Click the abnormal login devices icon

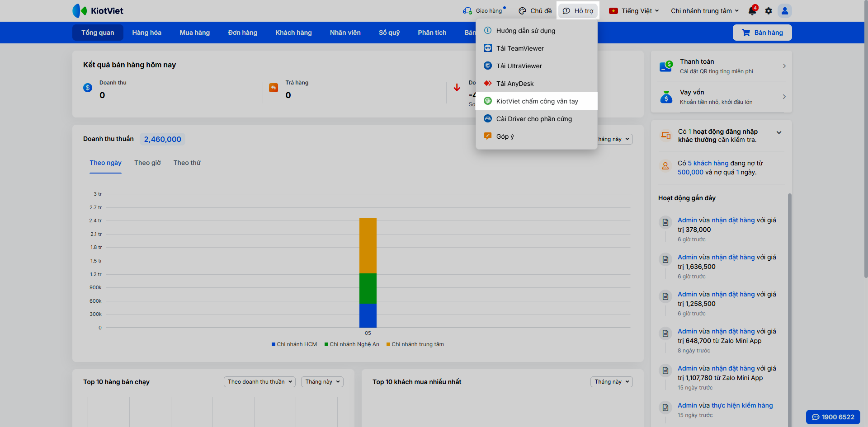[x=666, y=136]
